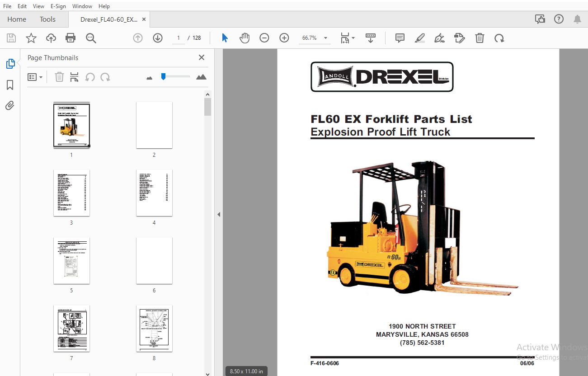
Task: Select page 6 thumbnail
Action: tap(154, 261)
